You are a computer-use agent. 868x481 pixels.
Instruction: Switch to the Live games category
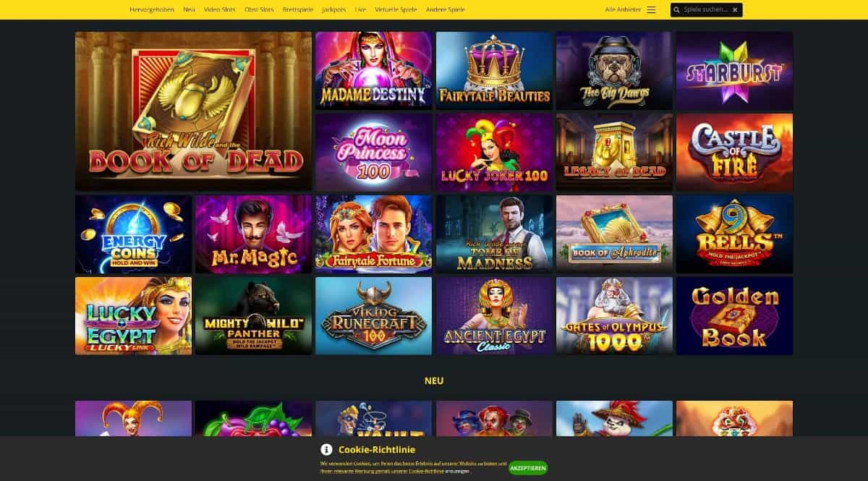(x=360, y=9)
